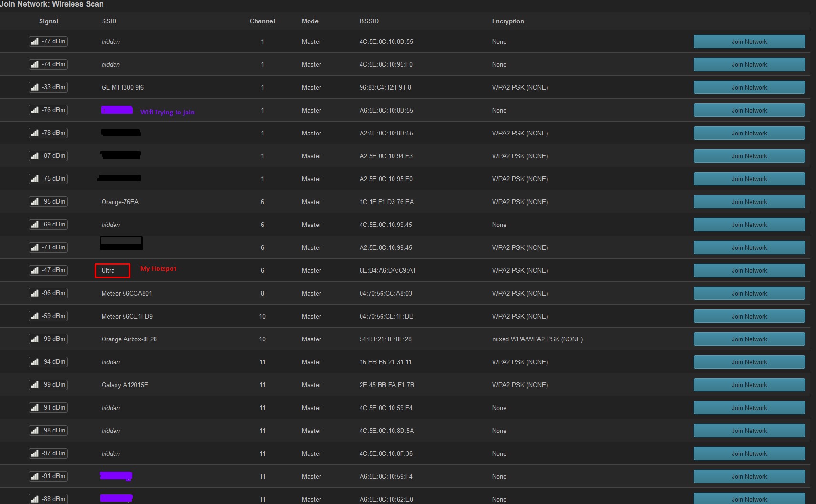816x504 pixels.
Task: Select the -95 dBm signal strength icon
Action: (x=35, y=202)
